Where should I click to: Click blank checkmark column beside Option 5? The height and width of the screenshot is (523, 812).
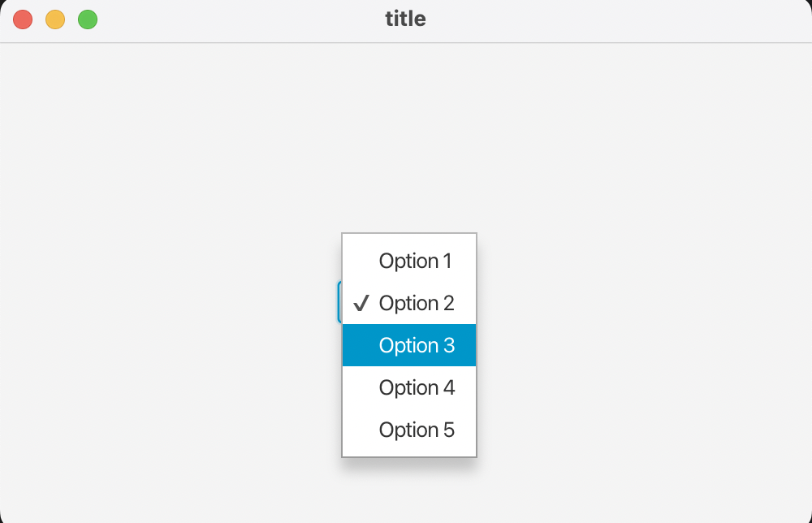click(x=361, y=430)
